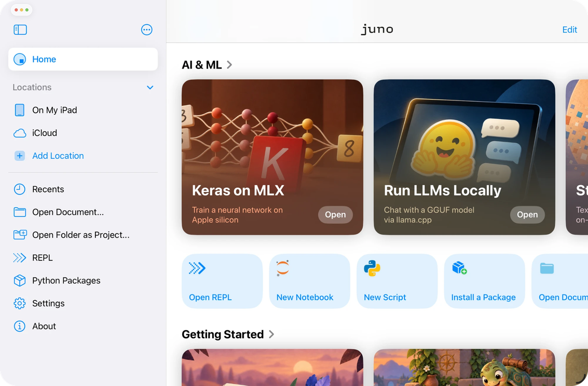Click the Jupyter New Notebook icon

283,268
